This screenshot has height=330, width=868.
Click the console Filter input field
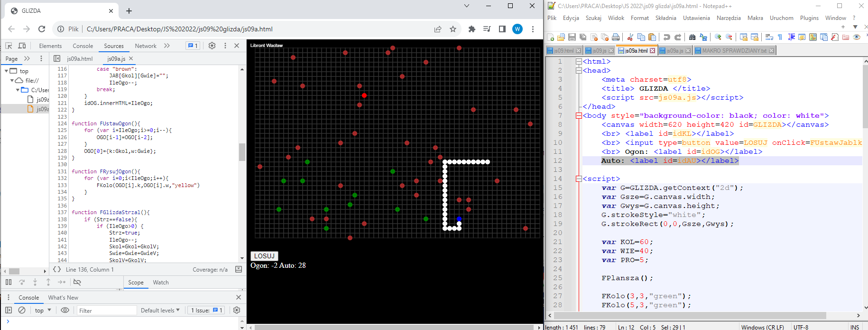point(107,311)
